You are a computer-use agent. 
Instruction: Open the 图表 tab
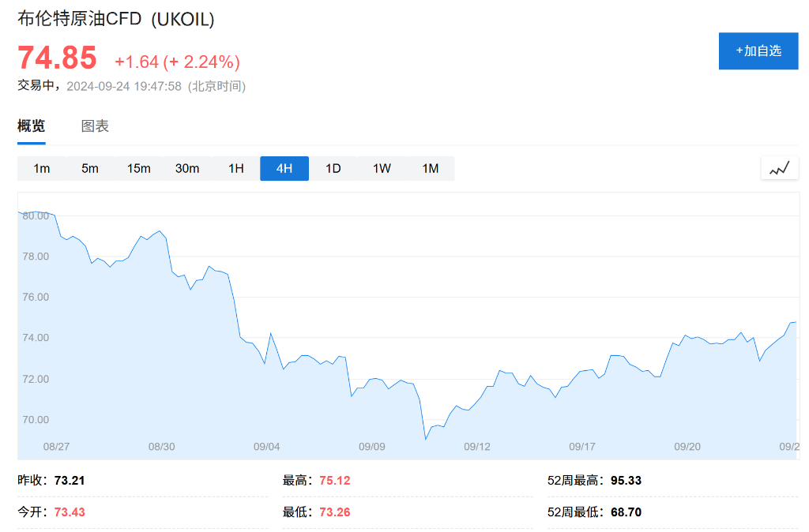point(95,126)
